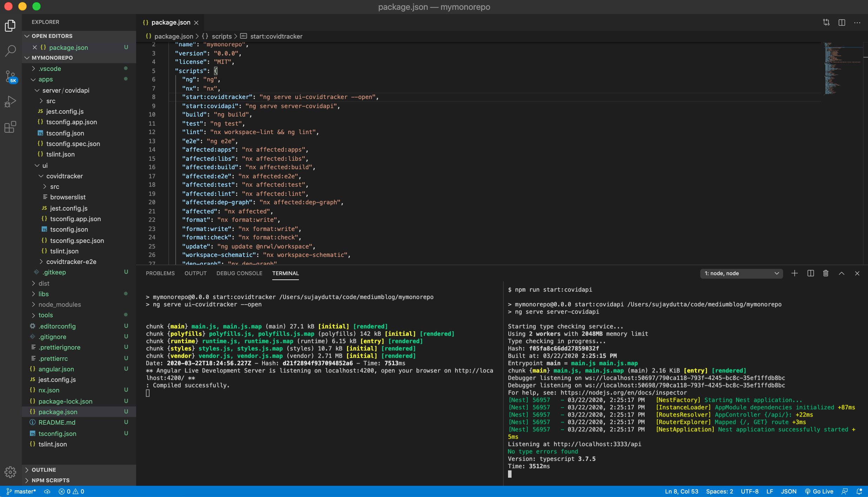Switch to the PROBLEMS tab
868x497 pixels.
(x=160, y=273)
